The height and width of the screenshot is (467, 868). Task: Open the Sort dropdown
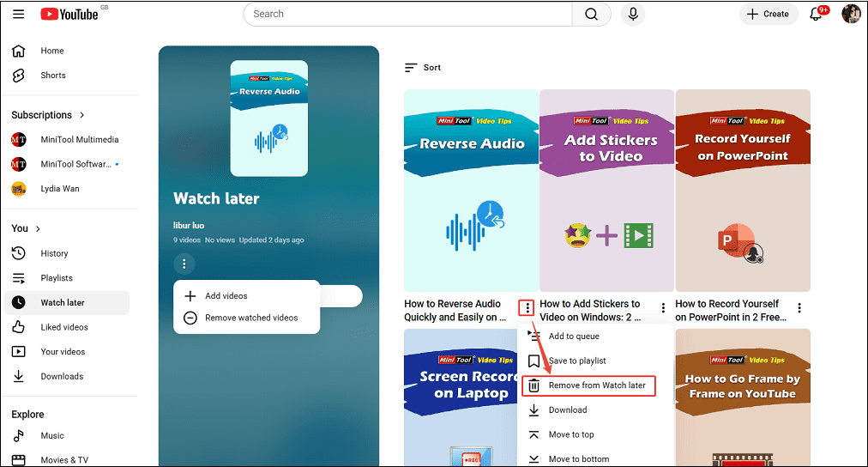(x=422, y=68)
